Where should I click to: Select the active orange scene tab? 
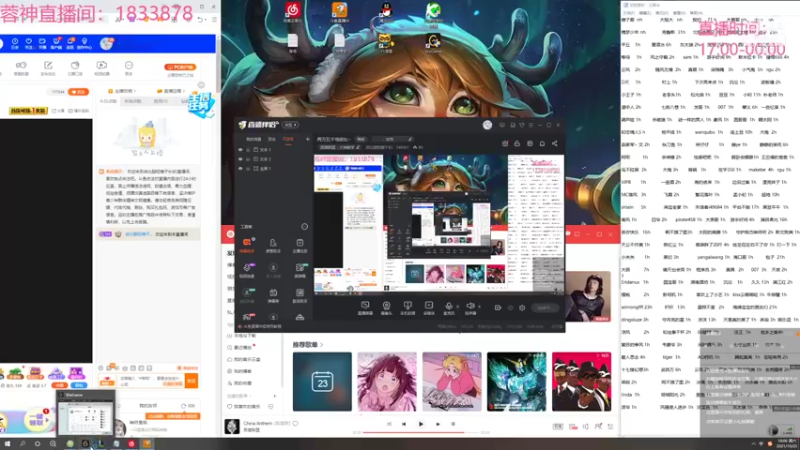[288, 139]
